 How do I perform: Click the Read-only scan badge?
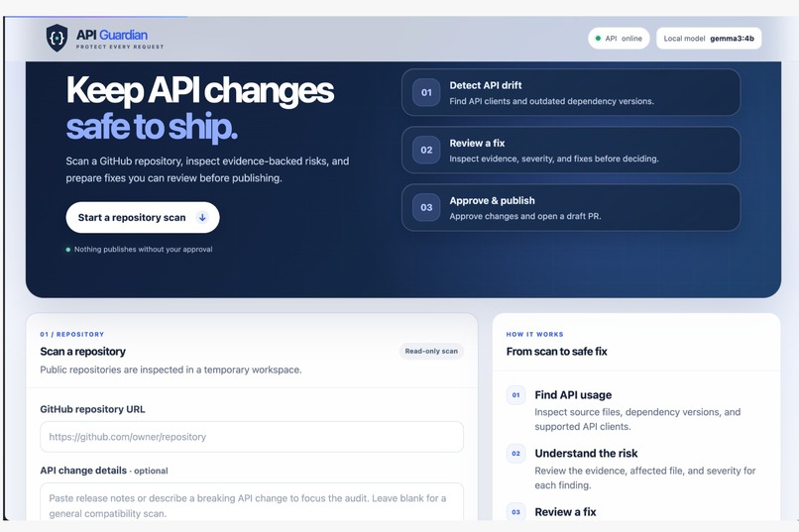431,351
